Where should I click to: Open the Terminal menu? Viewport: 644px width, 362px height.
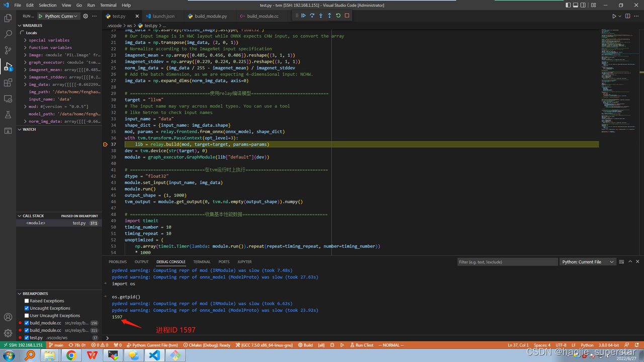108,5
